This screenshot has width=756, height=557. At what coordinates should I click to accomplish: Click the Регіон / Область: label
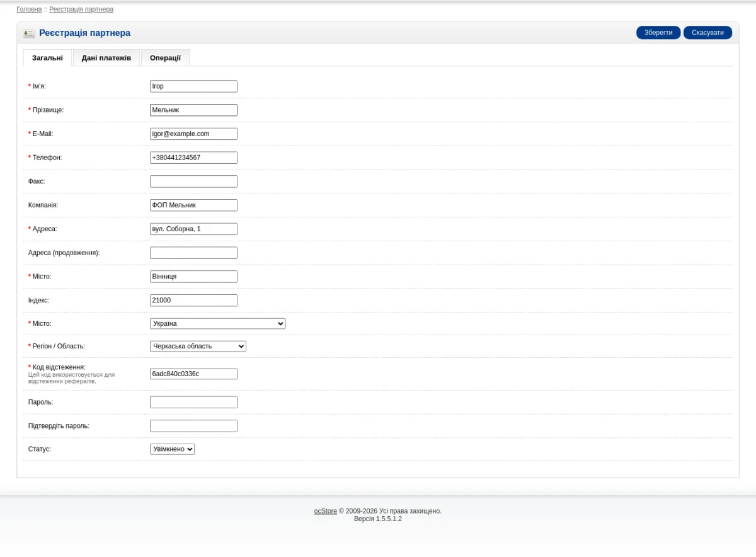(x=59, y=347)
